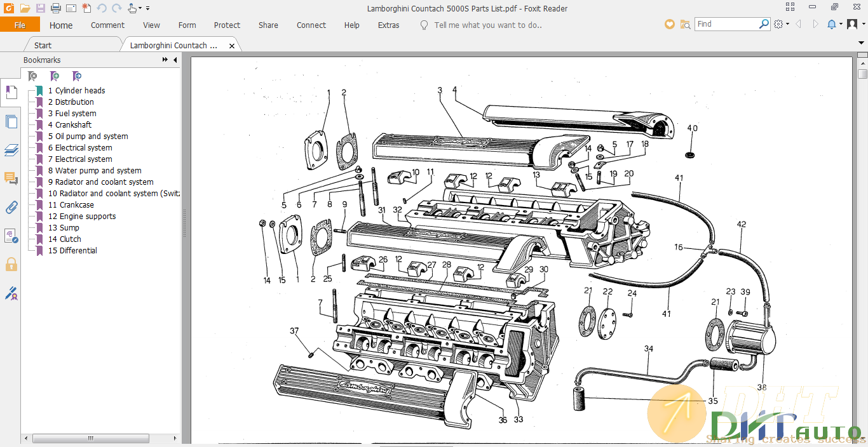
Task: Click the orange heart icon near Find
Action: (x=669, y=24)
